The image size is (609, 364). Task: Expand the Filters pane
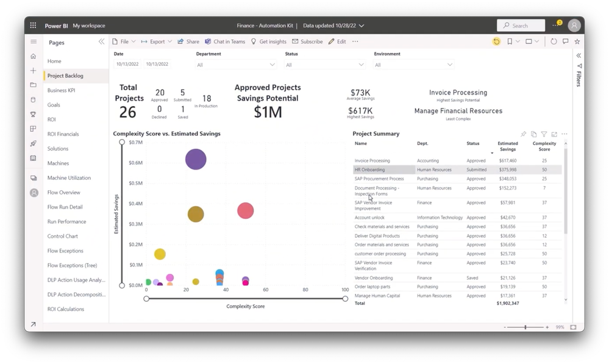tap(579, 55)
